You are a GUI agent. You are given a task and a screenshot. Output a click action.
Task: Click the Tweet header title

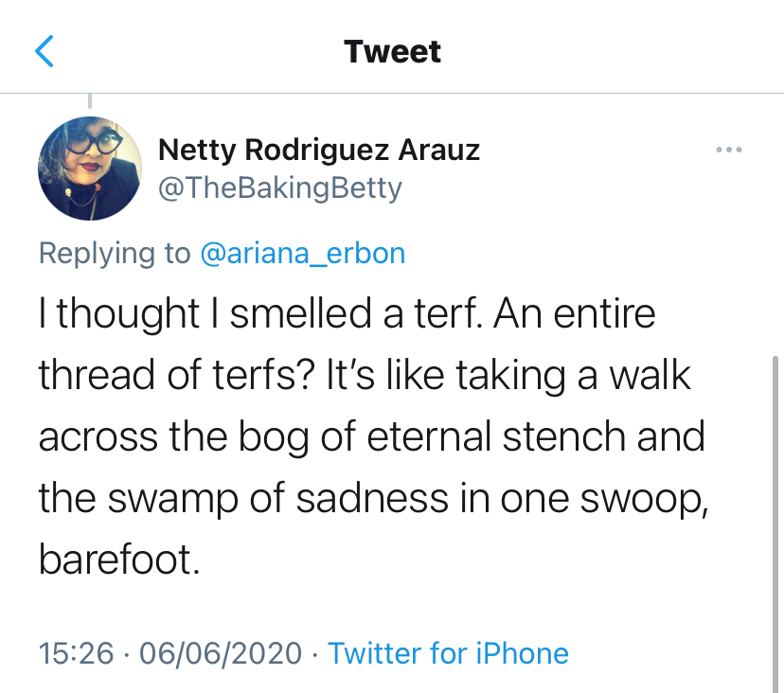click(392, 50)
